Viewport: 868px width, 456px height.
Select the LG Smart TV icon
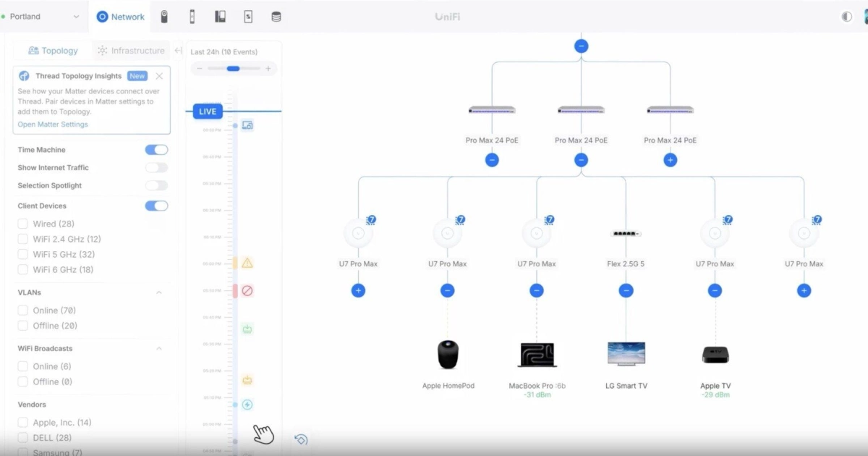coord(626,354)
